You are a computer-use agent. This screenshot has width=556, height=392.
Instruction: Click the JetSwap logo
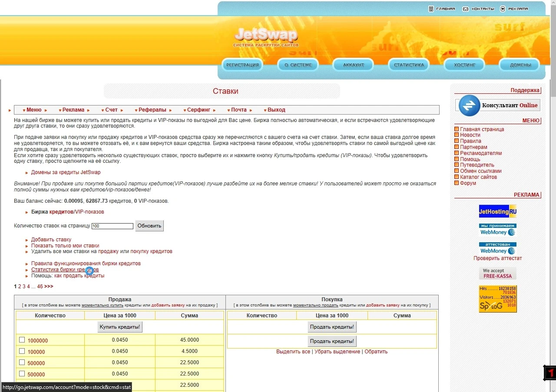(x=266, y=37)
